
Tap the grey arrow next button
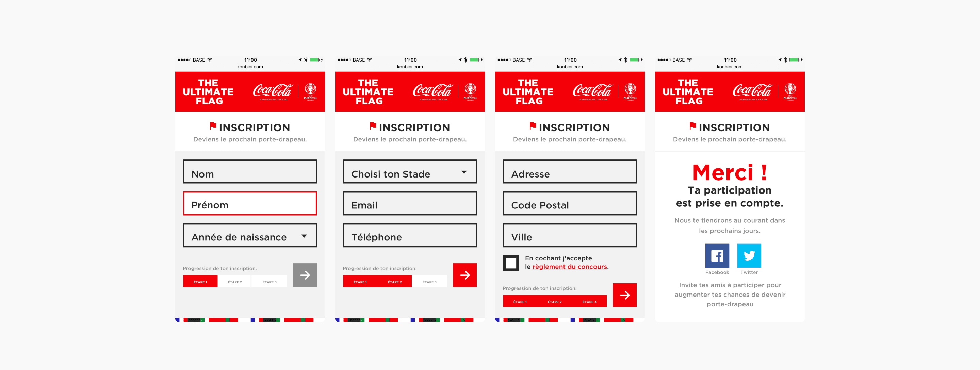point(305,275)
